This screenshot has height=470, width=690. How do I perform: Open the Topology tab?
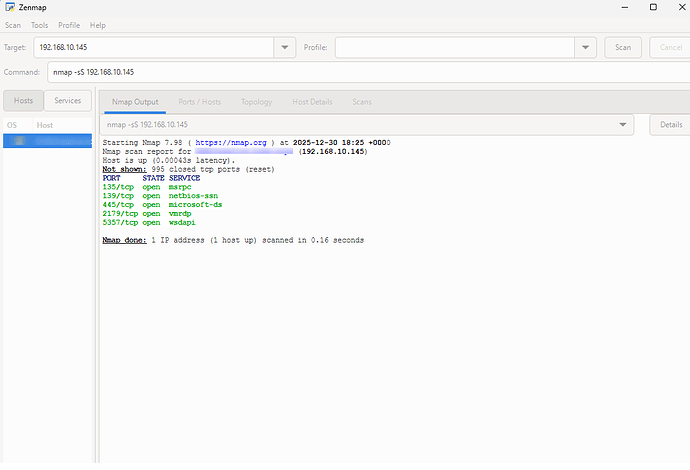click(x=256, y=102)
